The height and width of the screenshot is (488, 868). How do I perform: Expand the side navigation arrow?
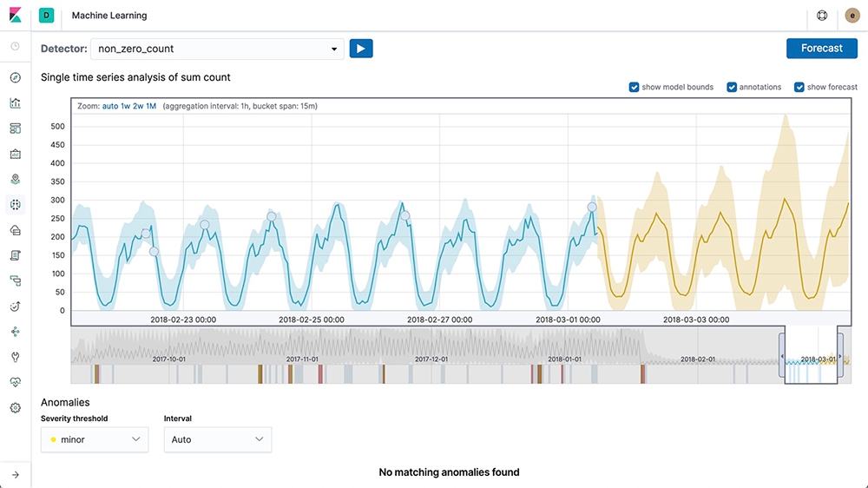pos(16,475)
